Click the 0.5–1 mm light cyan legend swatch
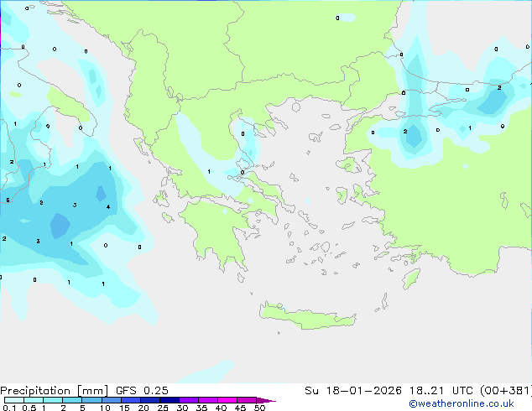This screenshot has width=532, height=411. click(34, 400)
